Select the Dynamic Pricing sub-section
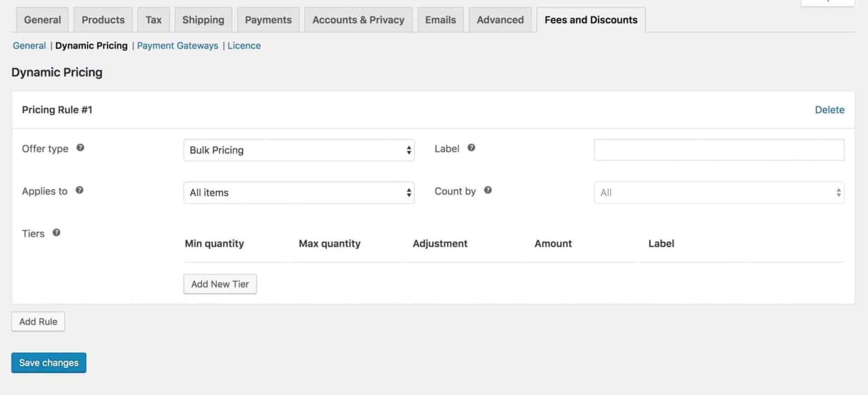The height and width of the screenshot is (395, 868). (91, 46)
